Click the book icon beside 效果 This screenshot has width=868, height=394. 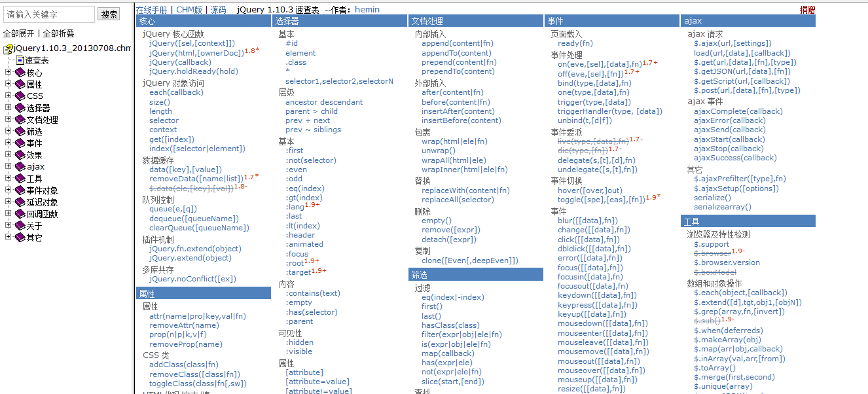click(x=20, y=155)
